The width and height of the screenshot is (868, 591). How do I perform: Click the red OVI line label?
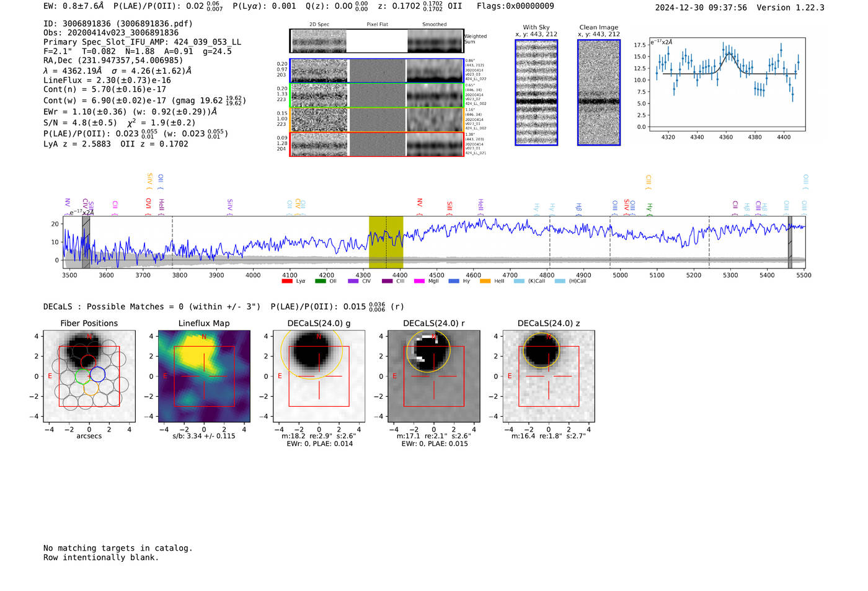[148, 207]
